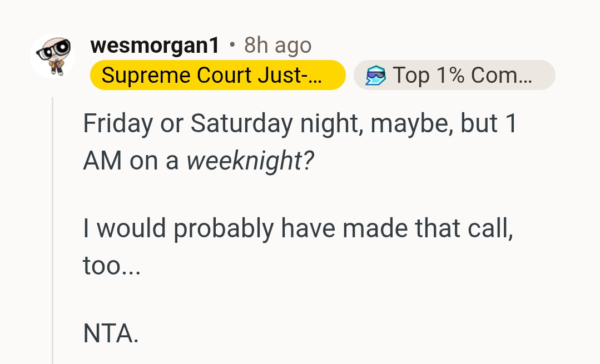
Task: Select the yellow Supreme Court Just-... flair
Action: click(217, 75)
